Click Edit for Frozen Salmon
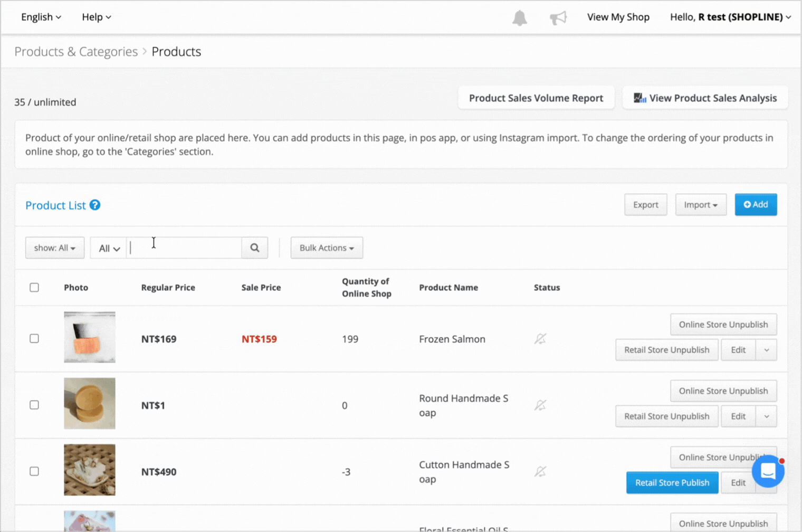Image resolution: width=802 pixels, height=532 pixels. click(738, 350)
